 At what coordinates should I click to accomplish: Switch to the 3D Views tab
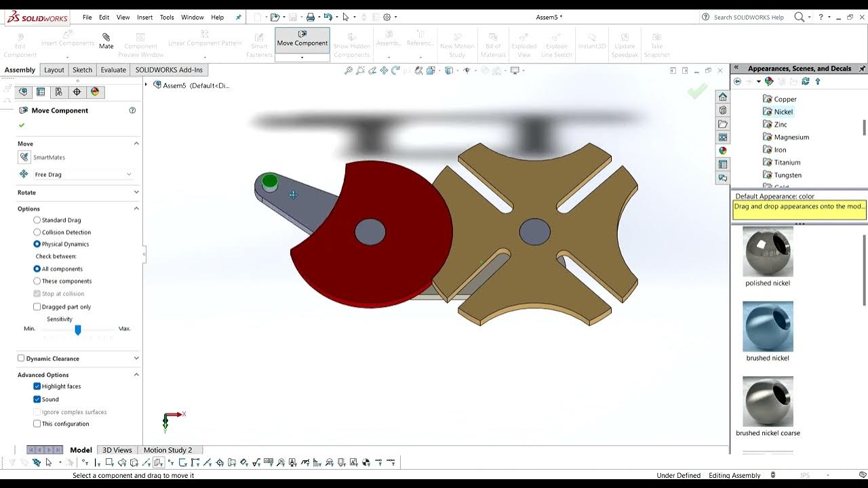pos(117,450)
